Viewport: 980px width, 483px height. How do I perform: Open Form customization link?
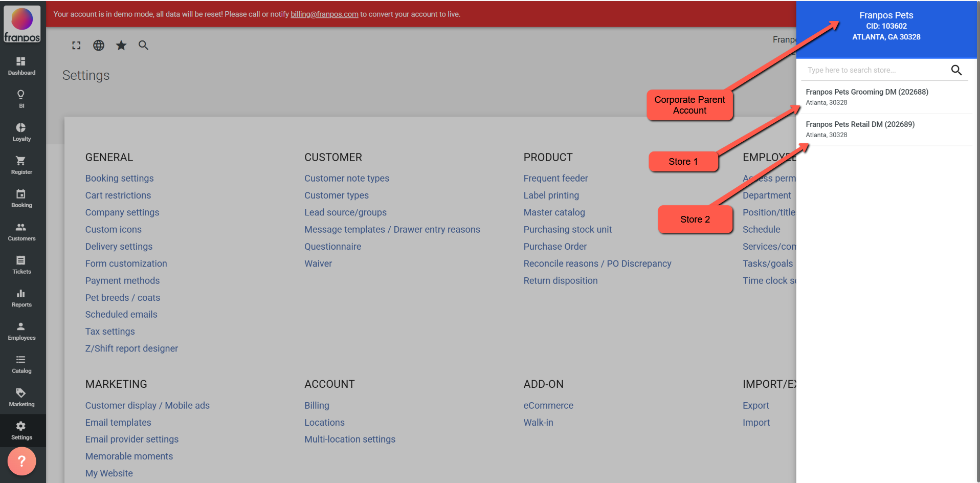point(126,264)
